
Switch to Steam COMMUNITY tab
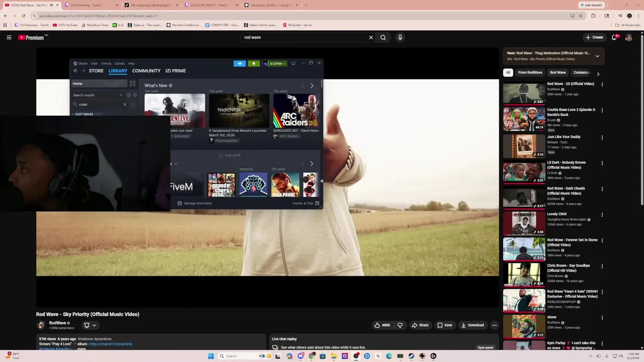146,71
